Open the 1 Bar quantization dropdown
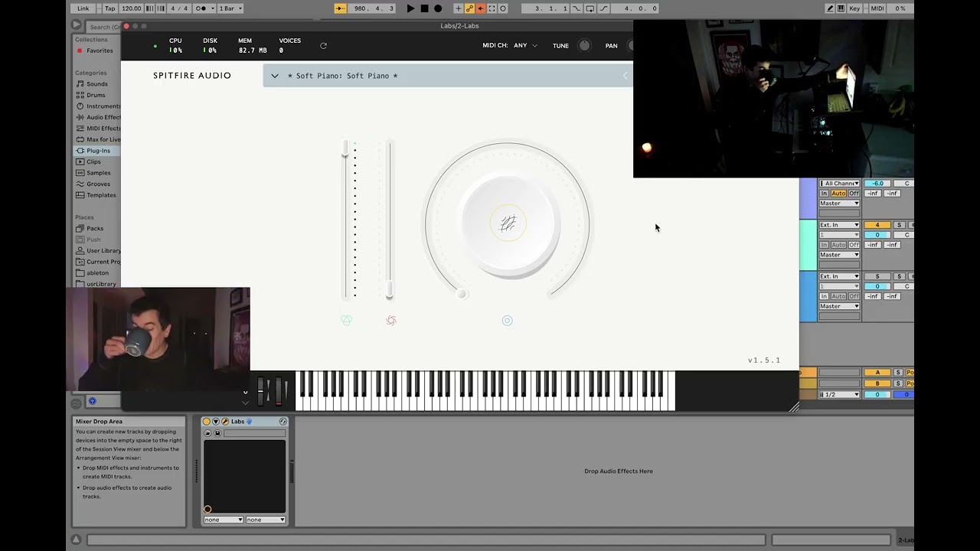 click(230, 8)
